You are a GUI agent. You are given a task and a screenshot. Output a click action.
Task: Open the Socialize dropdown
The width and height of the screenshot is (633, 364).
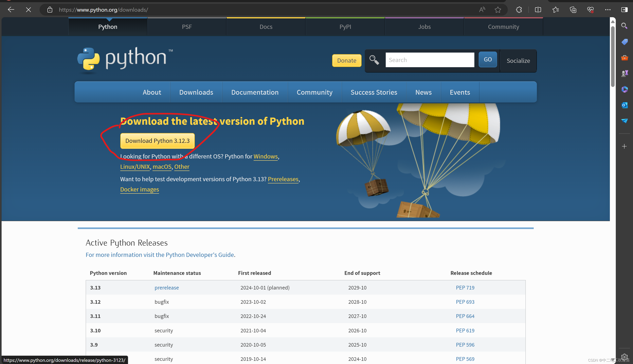pos(518,61)
